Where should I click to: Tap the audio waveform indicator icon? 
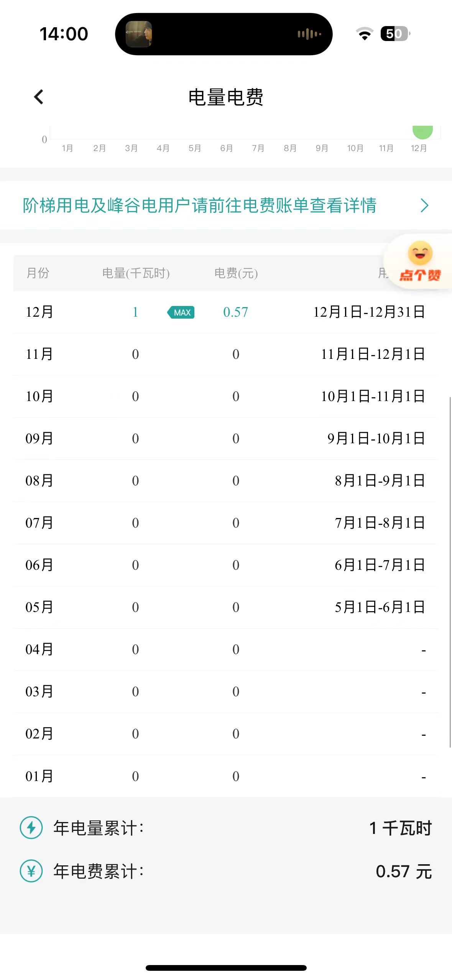tap(309, 34)
